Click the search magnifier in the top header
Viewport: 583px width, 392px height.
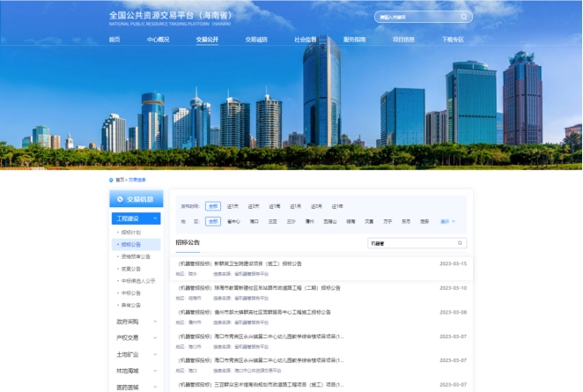pos(463,17)
